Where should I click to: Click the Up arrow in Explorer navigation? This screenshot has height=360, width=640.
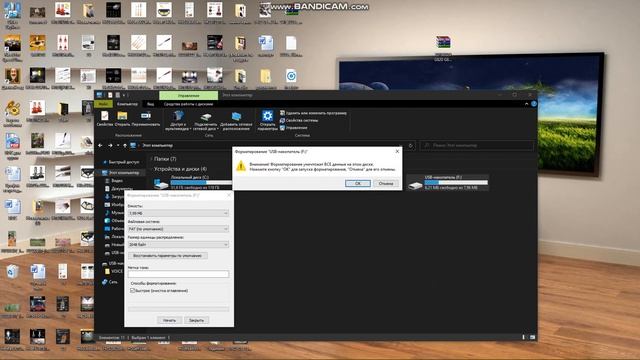point(125,145)
